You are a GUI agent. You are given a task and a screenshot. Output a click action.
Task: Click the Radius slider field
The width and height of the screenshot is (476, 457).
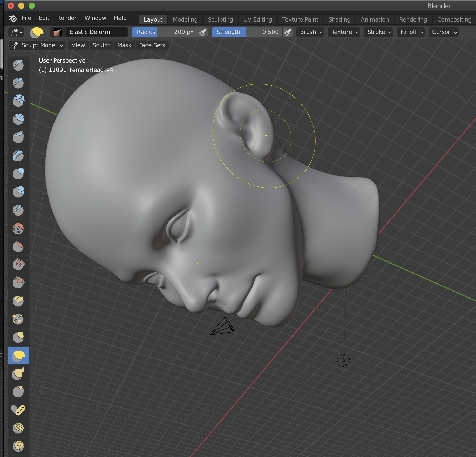pos(165,32)
